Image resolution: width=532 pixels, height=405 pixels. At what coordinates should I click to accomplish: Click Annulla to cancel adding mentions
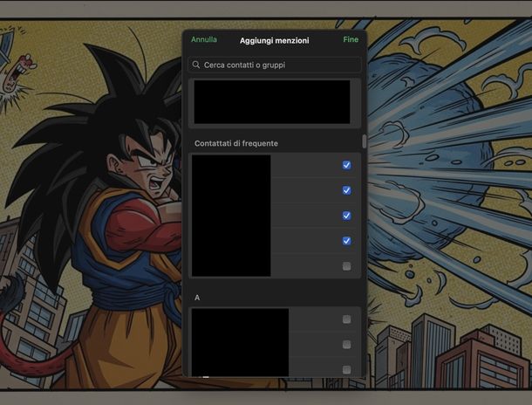click(204, 40)
